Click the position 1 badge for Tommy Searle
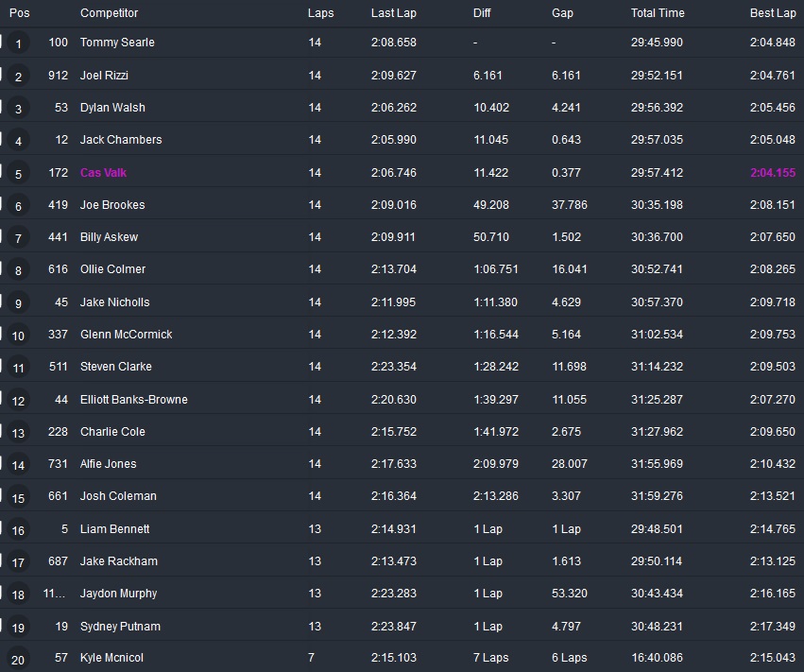Viewport: 804px width, 672px height. coord(18,43)
